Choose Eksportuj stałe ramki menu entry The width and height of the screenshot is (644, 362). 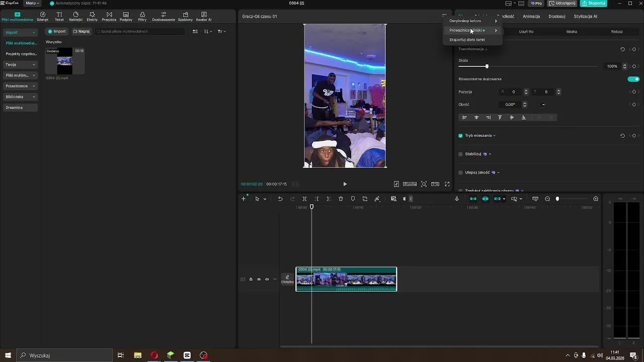(x=473, y=40)
